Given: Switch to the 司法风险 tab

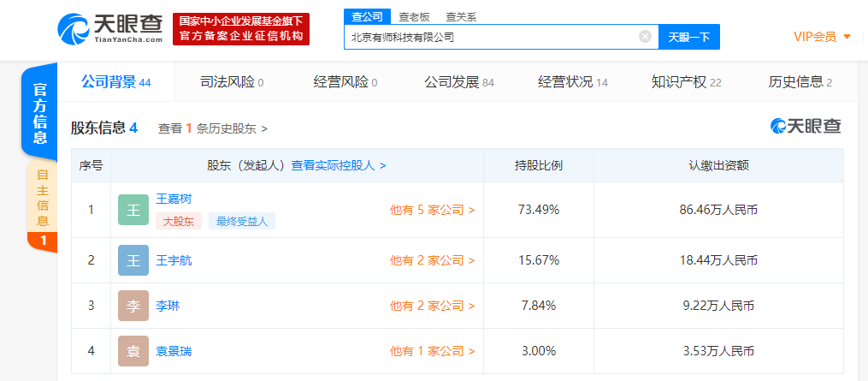Looking at the screenshot, I should pyautogui.click(x=231, y=82).
